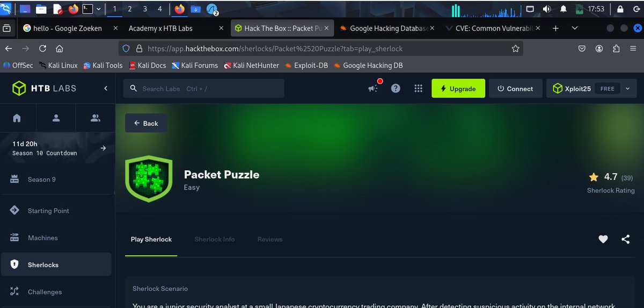644x308 pixels.
Task: Click the Back button
Action: [146, 123]
